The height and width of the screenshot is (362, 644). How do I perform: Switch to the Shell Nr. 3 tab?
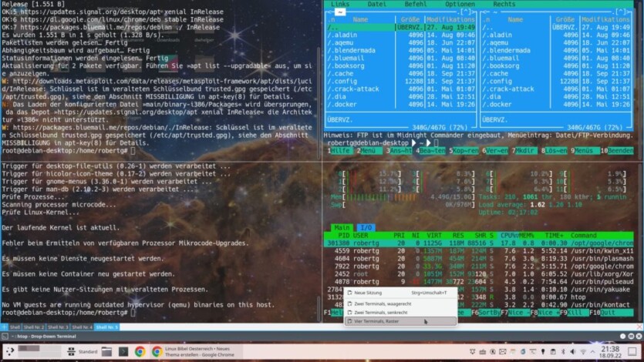pos(58,327)
